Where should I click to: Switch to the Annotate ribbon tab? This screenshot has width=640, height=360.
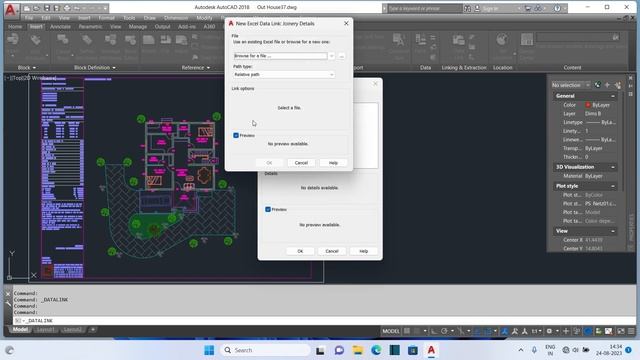[x=60, y=27]
